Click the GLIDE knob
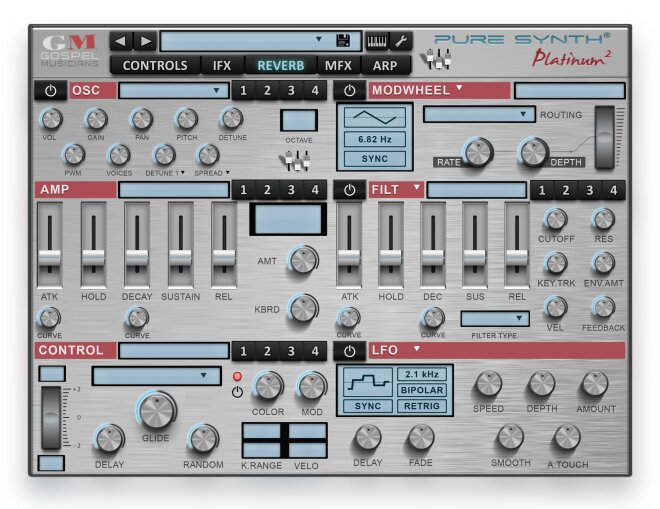 click(x=156, y=410)
